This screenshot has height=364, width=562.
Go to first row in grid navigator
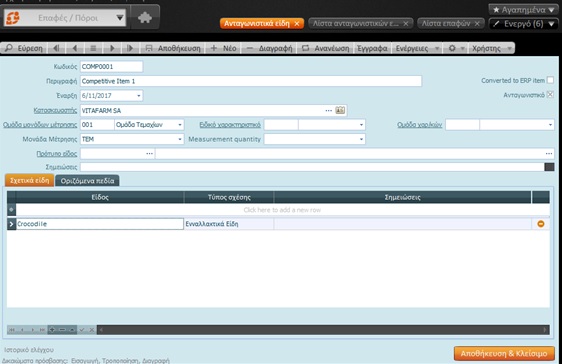pyautogui.click(x=12, y=330)
